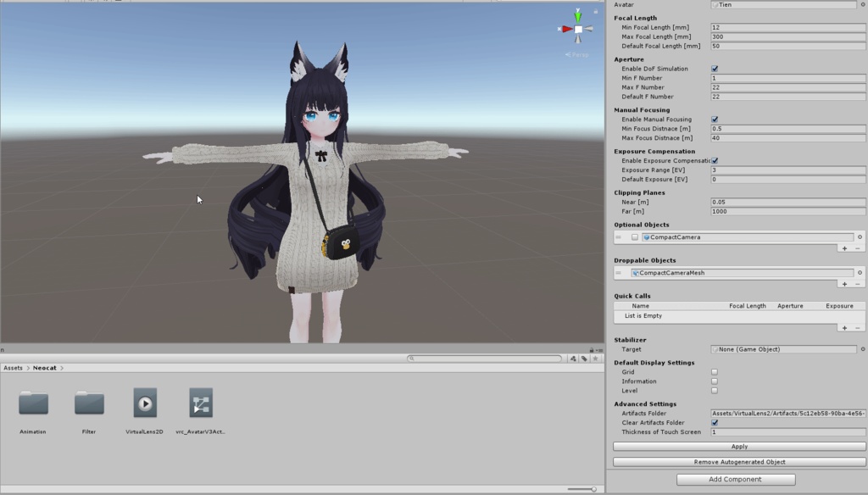Disable the Enable DoF Simulation checkbox
Image resolution: width=868 pixels, height=495 pixels.
(x=715, y=68)
